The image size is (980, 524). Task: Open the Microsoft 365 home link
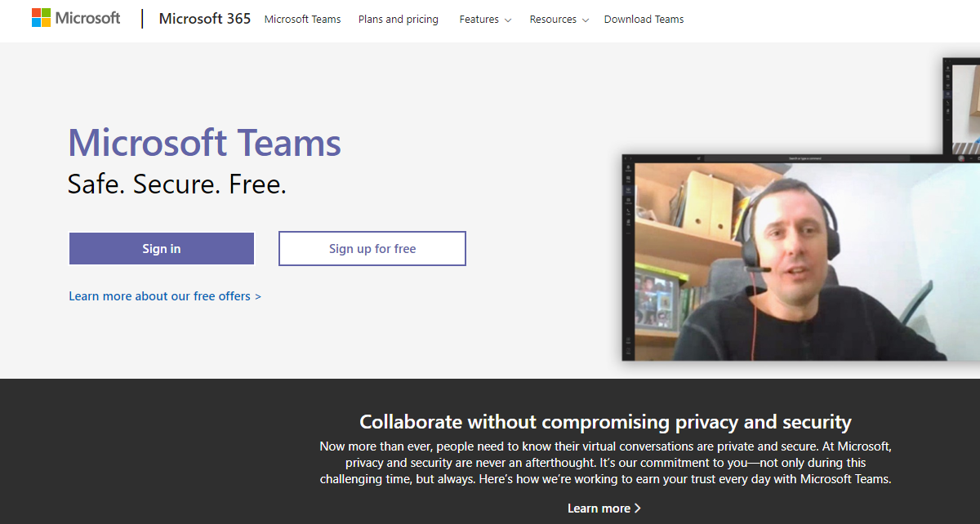(205, 19)
